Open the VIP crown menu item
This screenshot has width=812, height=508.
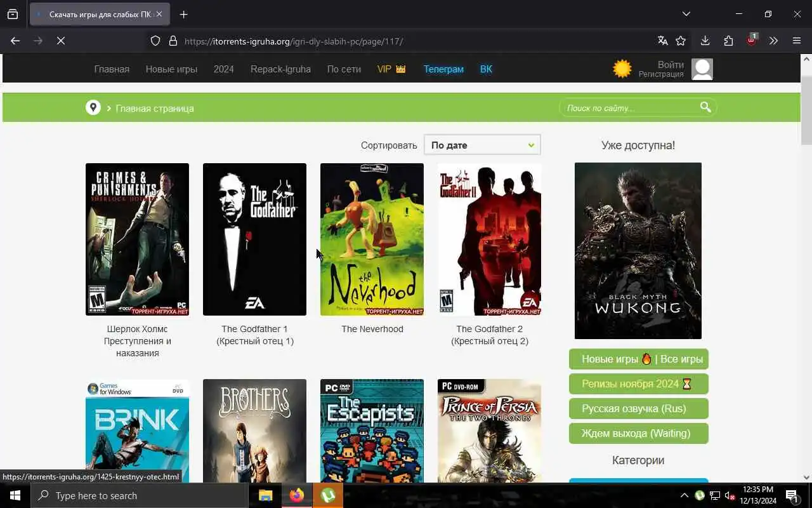click(391, 69)
